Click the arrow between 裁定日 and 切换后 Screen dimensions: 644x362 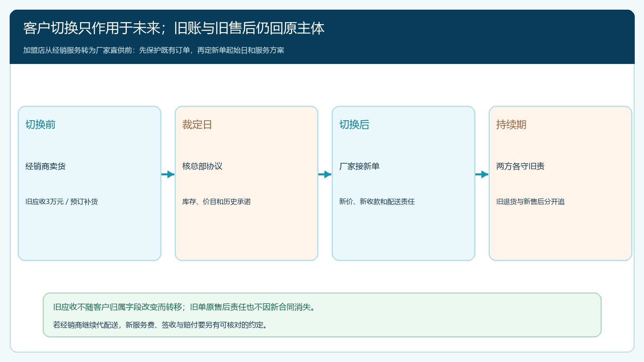pos(325,174)
